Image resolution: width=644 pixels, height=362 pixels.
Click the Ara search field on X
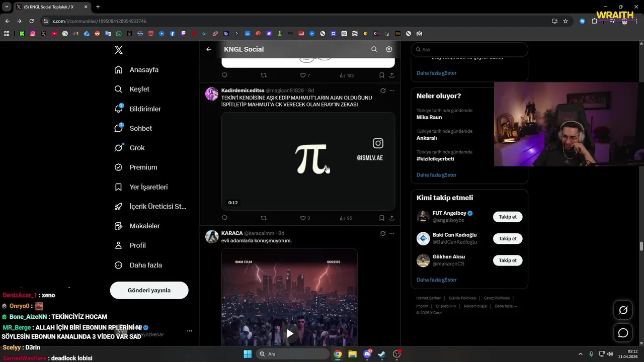tap(469, 50)
